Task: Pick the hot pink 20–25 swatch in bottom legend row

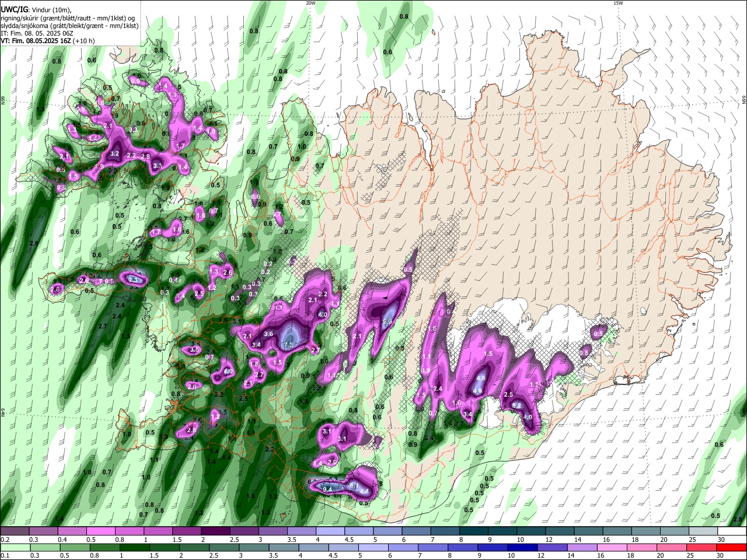Action: point(671,547)
